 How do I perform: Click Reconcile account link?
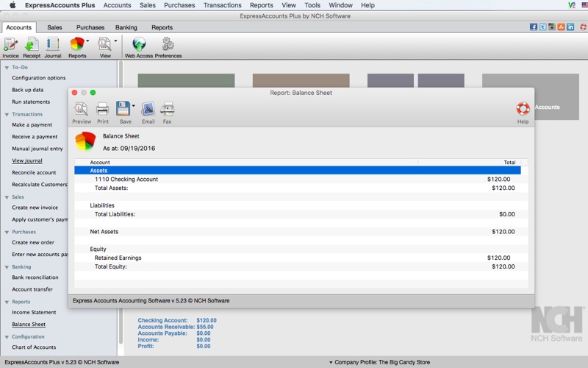pos(34,173)
